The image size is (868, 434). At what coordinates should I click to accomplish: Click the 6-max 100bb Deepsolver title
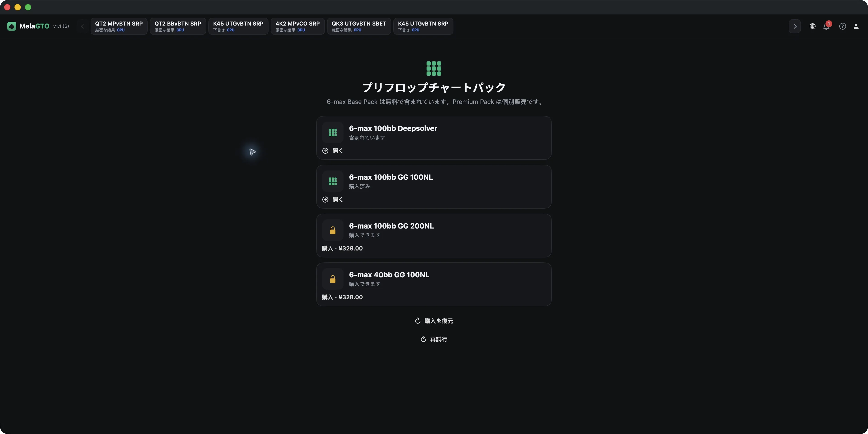point(393,128)
